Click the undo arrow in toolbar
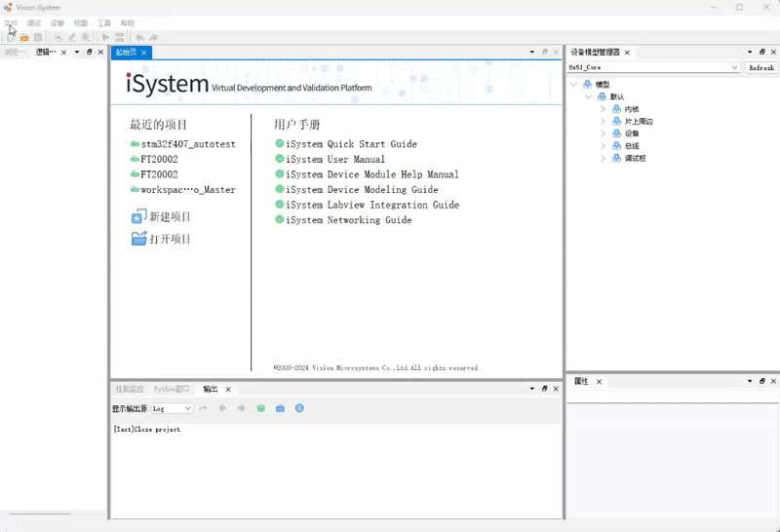The image size is (780, 532). pyautogui.click(x=139, y=37)
